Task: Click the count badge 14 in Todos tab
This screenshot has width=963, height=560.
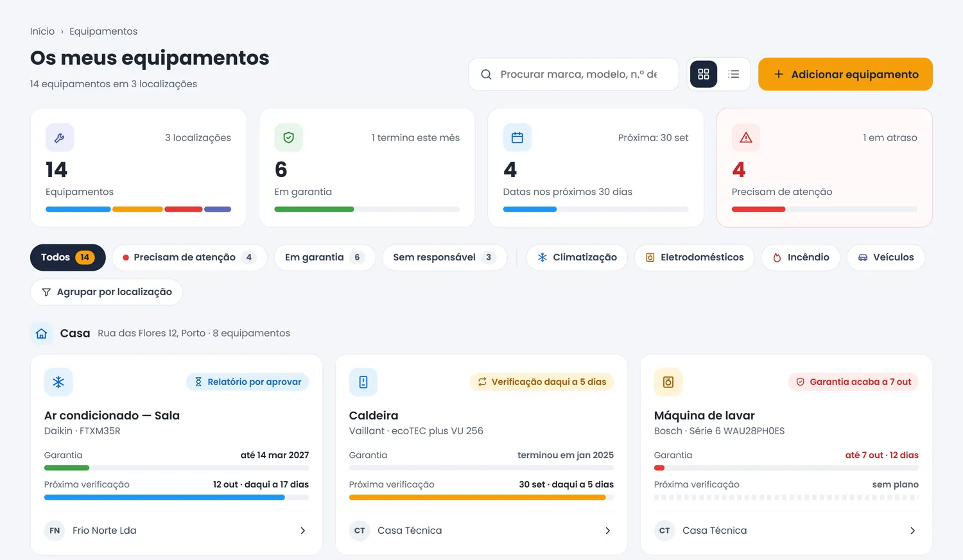Action: click(85, 257)
